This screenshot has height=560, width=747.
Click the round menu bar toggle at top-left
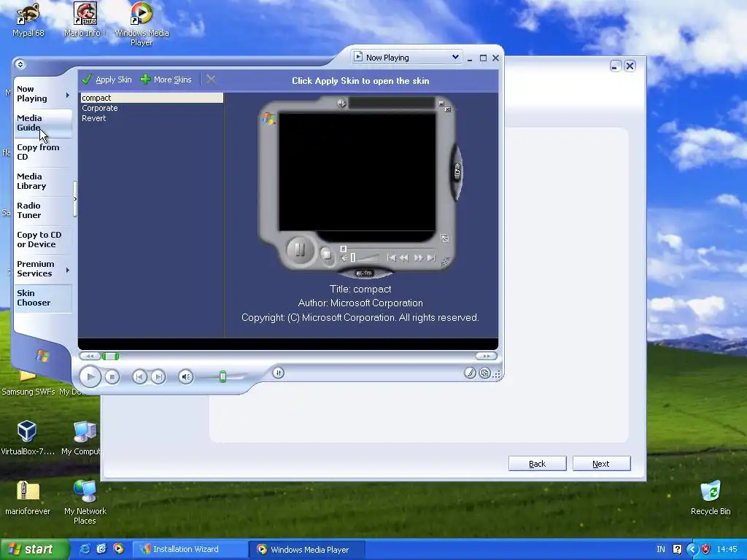[x=20, y=64]
